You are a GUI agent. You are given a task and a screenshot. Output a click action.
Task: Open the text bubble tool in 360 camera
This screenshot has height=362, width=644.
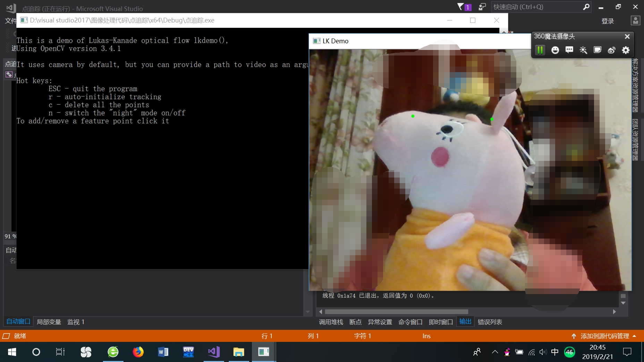[569, 50]
